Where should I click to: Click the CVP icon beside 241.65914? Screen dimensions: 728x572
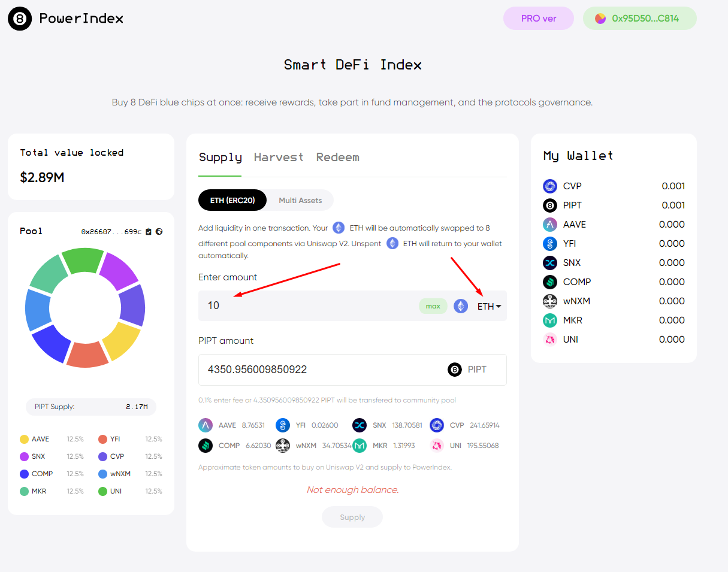(x=437, y=425)
